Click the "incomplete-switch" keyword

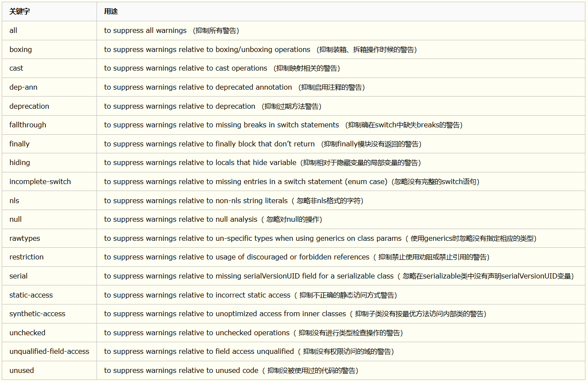(40, 182)
